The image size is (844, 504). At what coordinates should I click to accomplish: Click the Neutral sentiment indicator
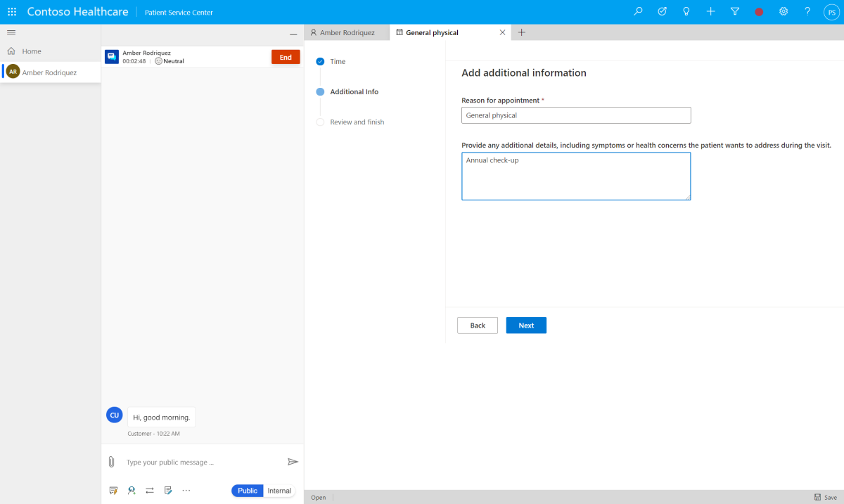click(170, 61)
